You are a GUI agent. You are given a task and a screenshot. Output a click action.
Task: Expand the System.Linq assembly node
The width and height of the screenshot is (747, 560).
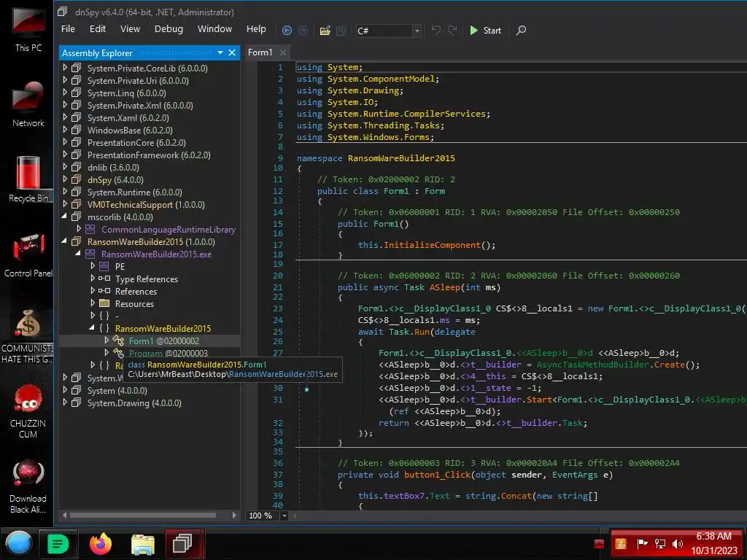[x=65, y=93]
